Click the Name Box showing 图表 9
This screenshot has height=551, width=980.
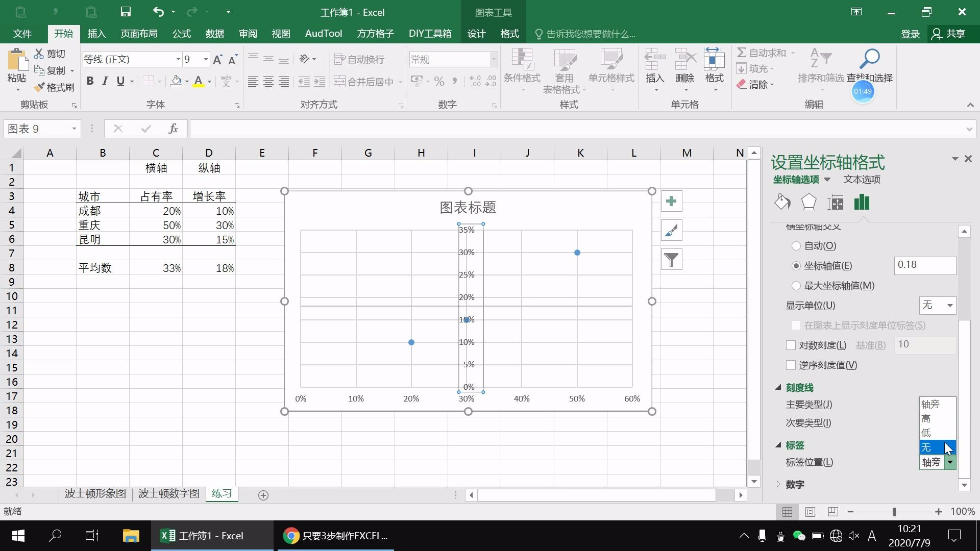tap(42, 129)
